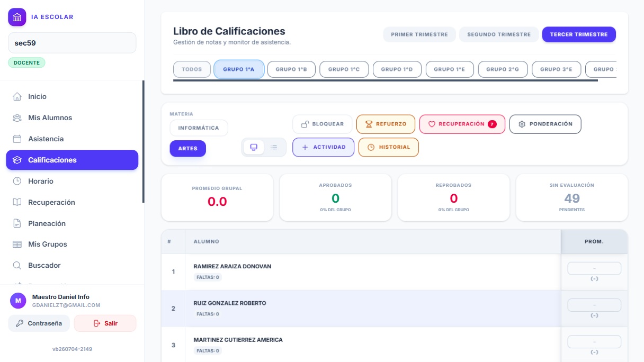The image size is (644, 362).
Task: Select student Ruiz Gonzalez Roberto
Action: pyautogui.click(x=230, y=303)
